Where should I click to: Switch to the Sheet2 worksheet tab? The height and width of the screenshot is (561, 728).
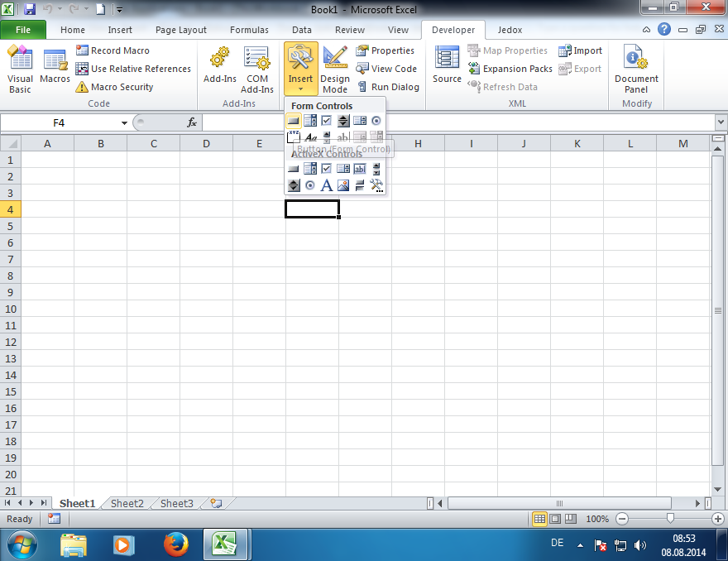(x=127, y=503)
